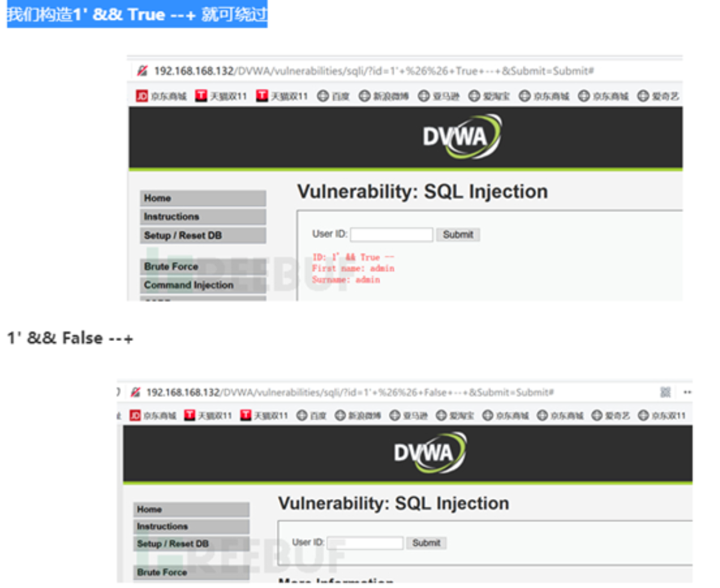Open the 新浪微博 bookmark in the bottom browser
Viewport: 720px width, 588px height.
358,415
